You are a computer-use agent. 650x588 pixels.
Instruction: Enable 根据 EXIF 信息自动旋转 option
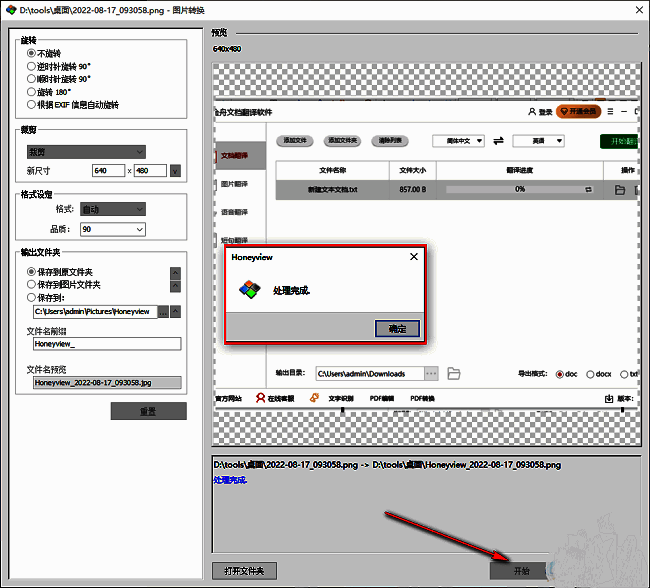tap(32, 104)
